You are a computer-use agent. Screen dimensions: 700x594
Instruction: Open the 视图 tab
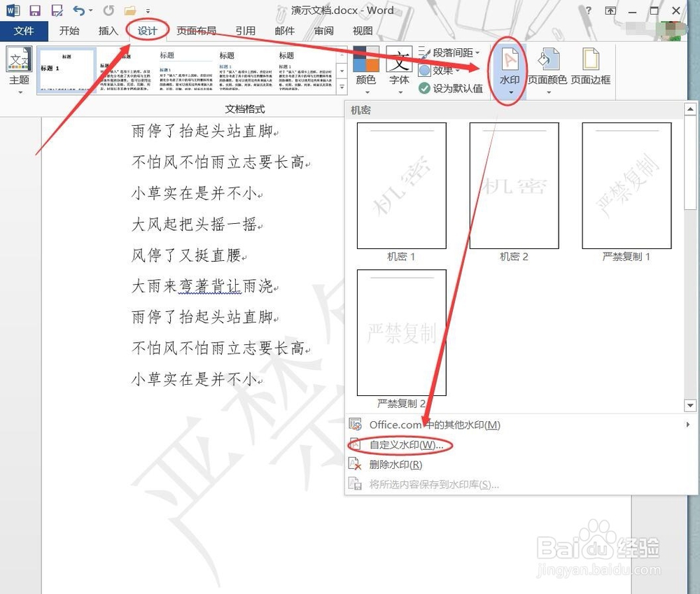click(363, 31)
